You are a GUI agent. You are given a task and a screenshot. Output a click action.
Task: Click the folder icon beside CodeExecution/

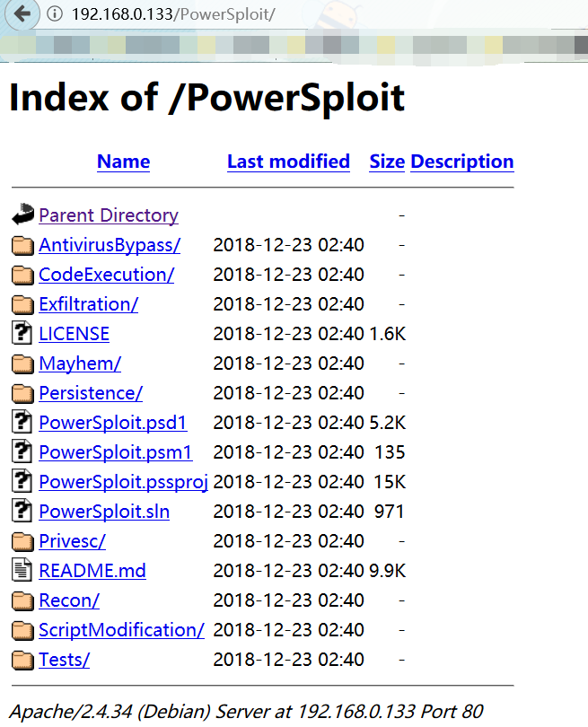(x=22, y=275)
